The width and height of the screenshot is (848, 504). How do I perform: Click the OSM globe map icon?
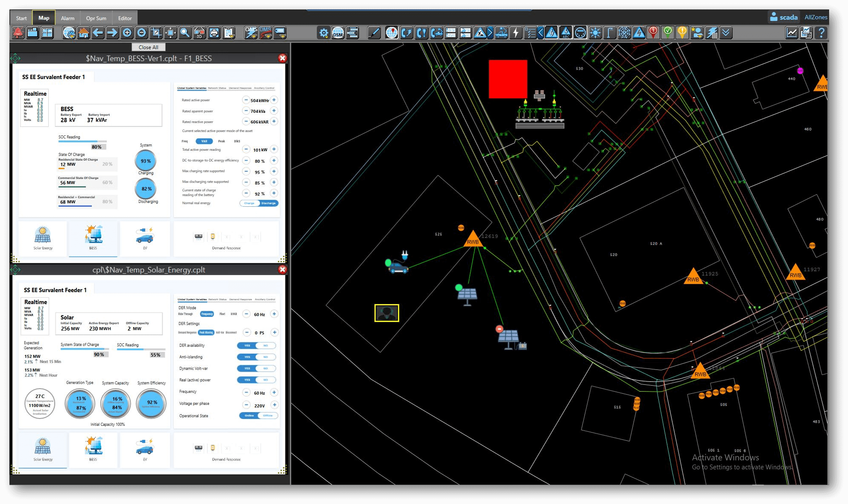point(338,33)
